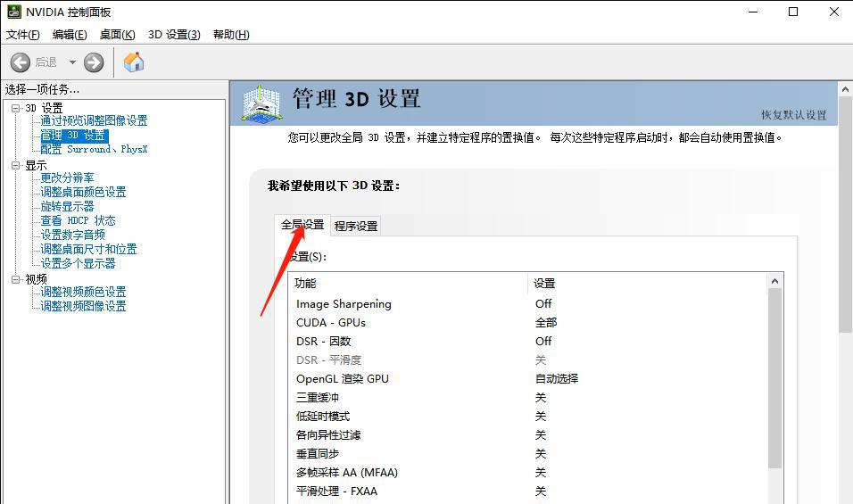The image size is (853, 504).
Task: Open the 桌面(K) menu
Action: tap(118, 35)
